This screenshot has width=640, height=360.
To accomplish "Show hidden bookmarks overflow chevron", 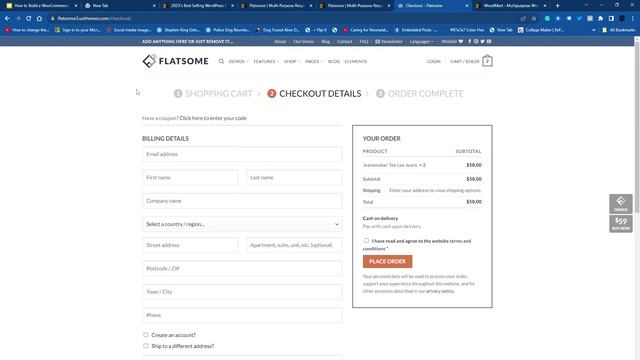I will pos(594,30).
